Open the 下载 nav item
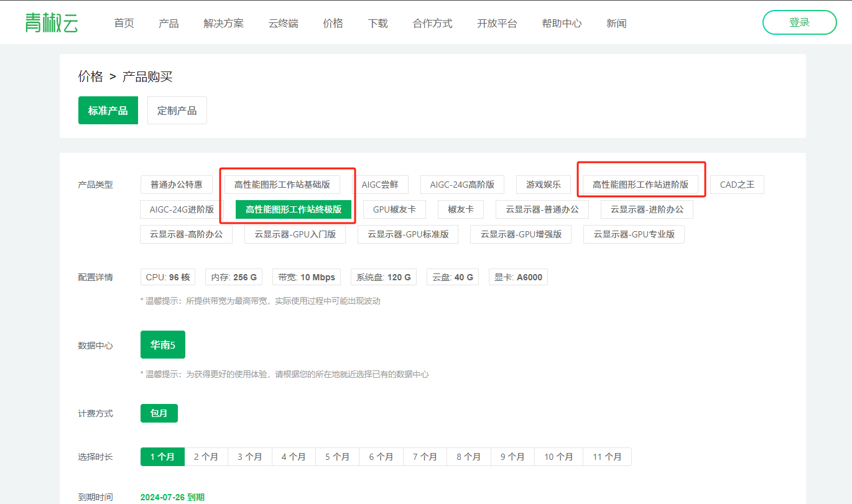Viewport: 852px width, 504px height. [377, 24]
